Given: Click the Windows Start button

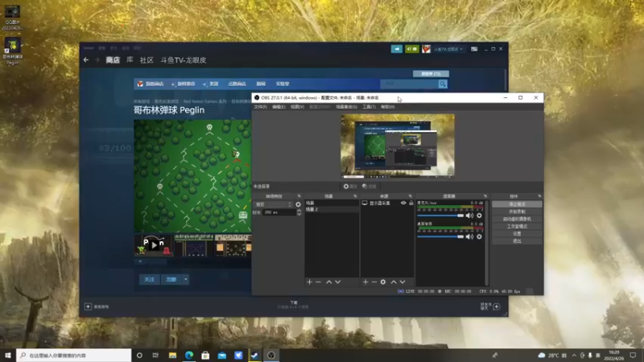Looking at the screenshot, I should pos(8,355).
